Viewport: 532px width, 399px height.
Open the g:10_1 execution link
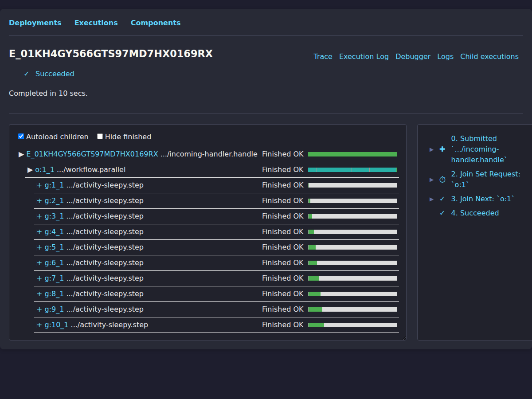pos(56,325)
